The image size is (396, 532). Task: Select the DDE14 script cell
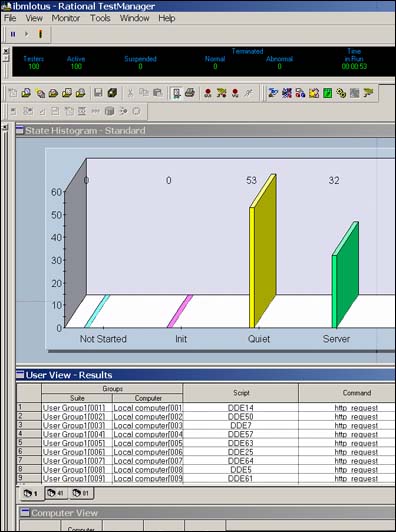241,407
